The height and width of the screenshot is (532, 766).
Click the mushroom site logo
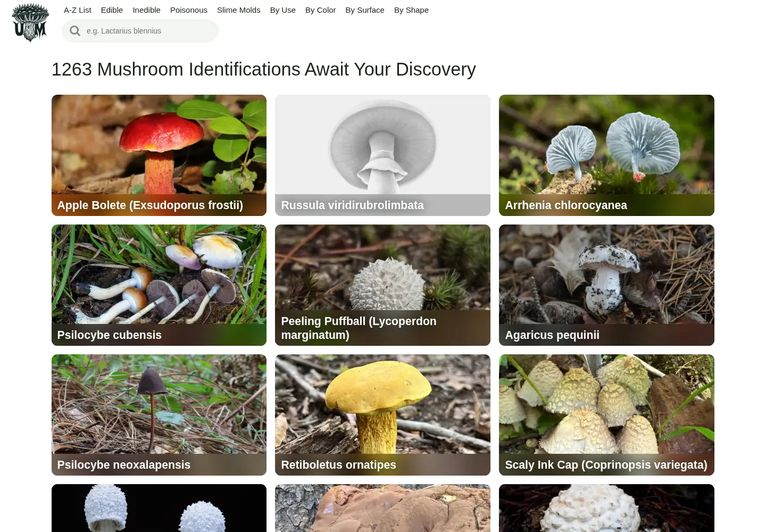click(30, 22)
